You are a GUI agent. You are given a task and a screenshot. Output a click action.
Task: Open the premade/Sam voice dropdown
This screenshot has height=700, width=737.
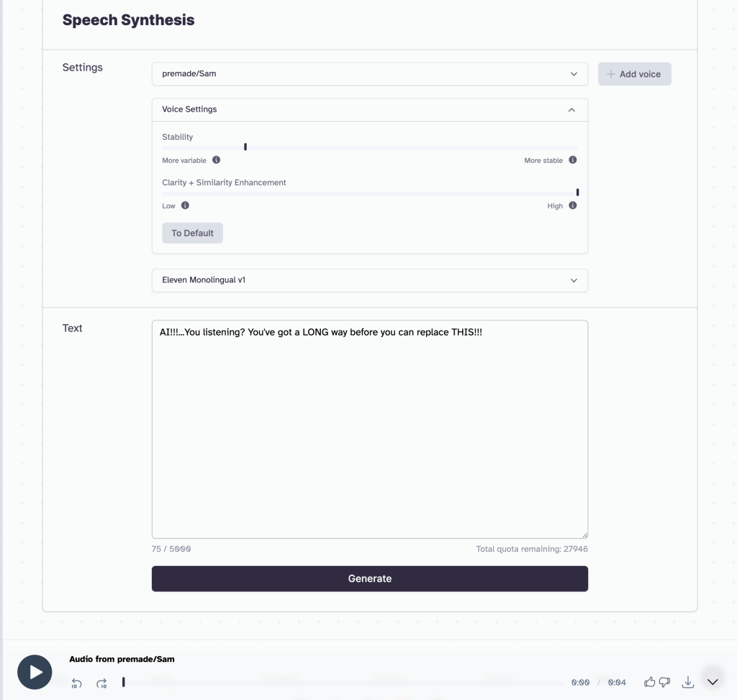[x=370, y=74]
